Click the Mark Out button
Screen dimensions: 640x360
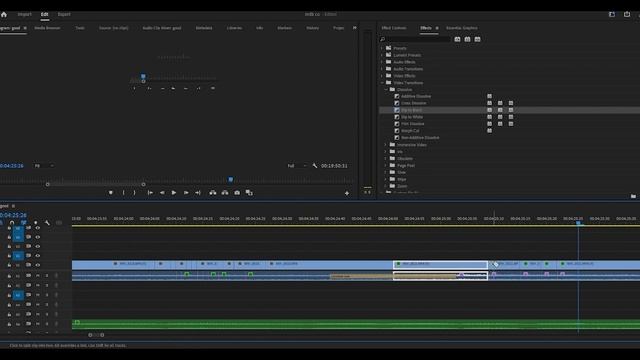click(x=134, y=193)
